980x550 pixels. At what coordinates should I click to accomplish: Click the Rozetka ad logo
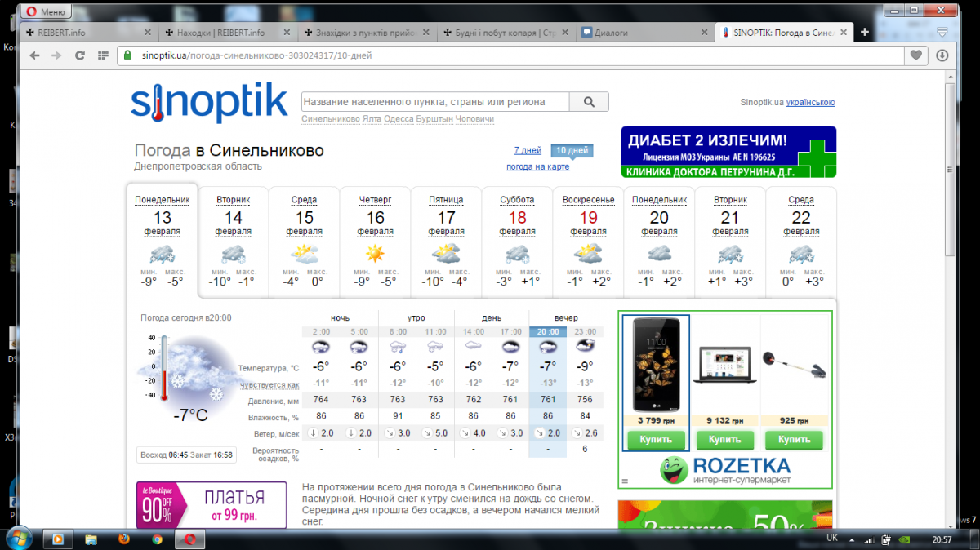726,470
